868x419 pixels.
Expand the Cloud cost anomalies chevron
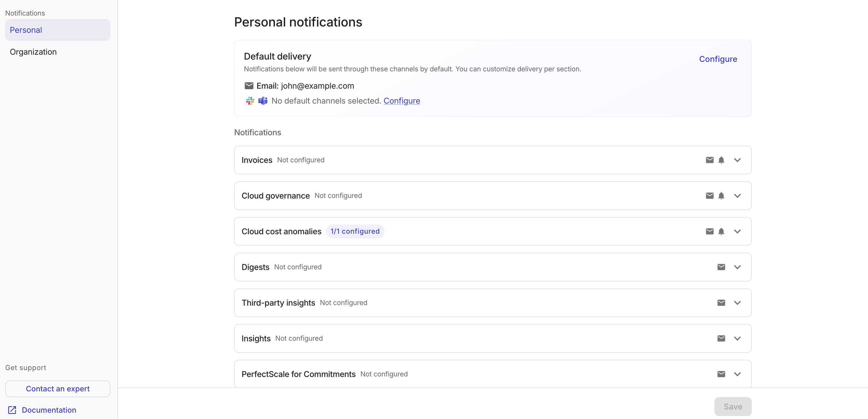(x=737, y=231)
